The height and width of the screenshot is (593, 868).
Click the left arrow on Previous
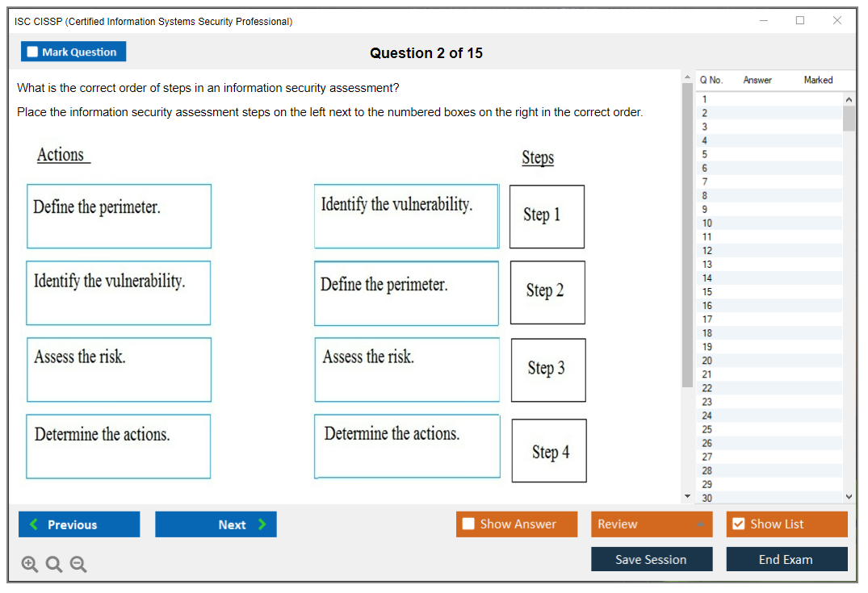(34, 524)
